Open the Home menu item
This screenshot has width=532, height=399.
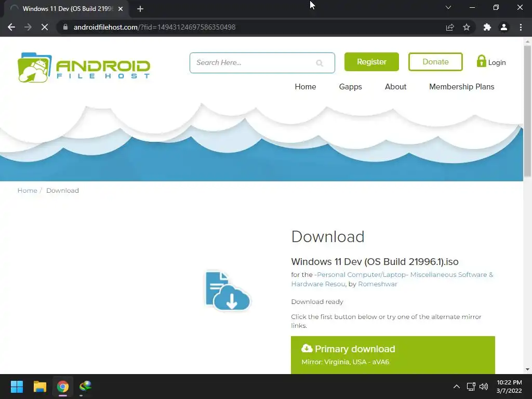click(305, 87)
